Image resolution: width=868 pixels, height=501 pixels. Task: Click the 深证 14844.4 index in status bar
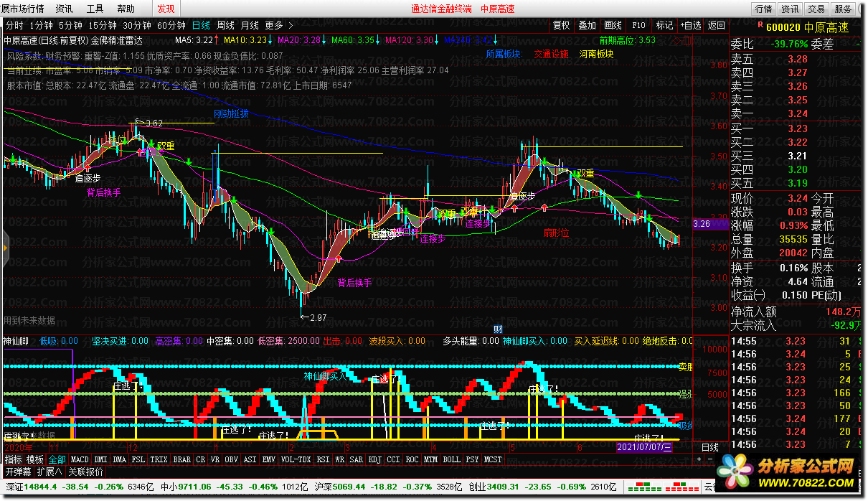coord(33,487)
